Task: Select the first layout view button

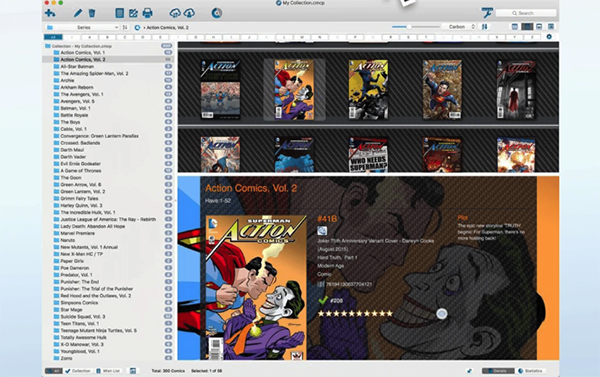Action: coord(515,27)
